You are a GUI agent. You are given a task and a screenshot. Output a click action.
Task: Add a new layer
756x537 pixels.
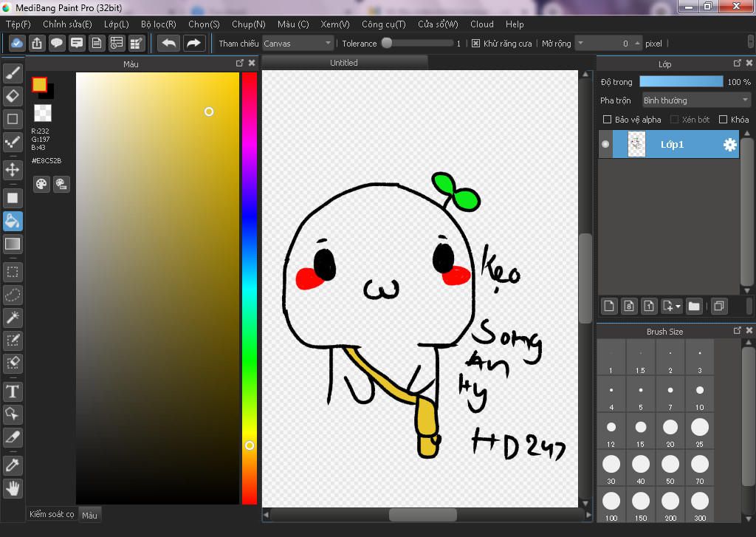tap(609, 307)
